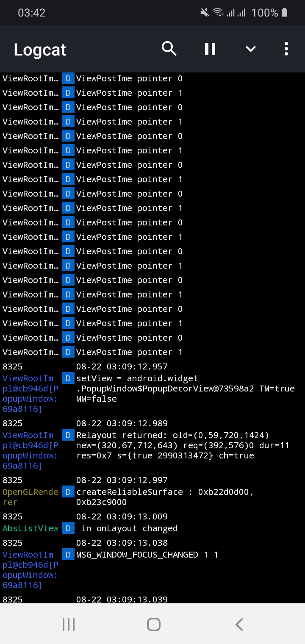Open the dropdown beside the pause button

click(x=250, y=49)
